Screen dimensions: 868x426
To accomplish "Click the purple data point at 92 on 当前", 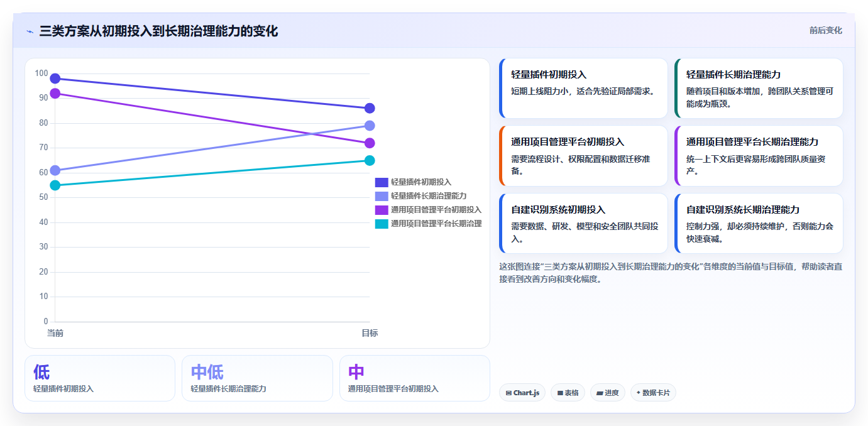I will tap(55, 94).
